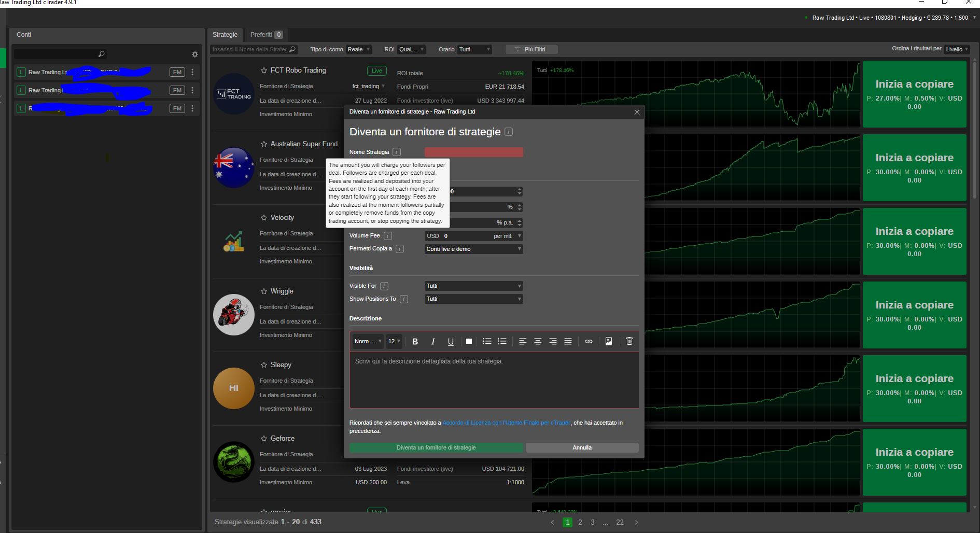980x533 pixels.
Task: Insert a numbered list in description
Action: click(502, 341)
